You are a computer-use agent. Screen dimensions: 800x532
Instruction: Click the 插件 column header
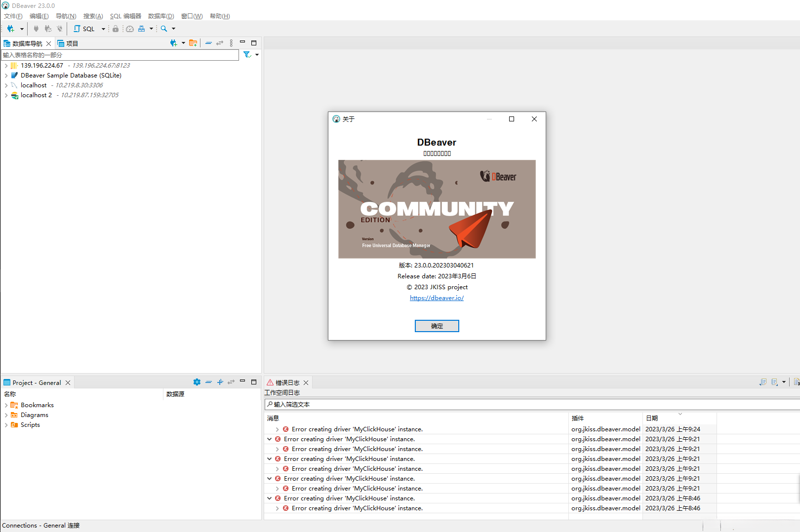pos(605,418)
